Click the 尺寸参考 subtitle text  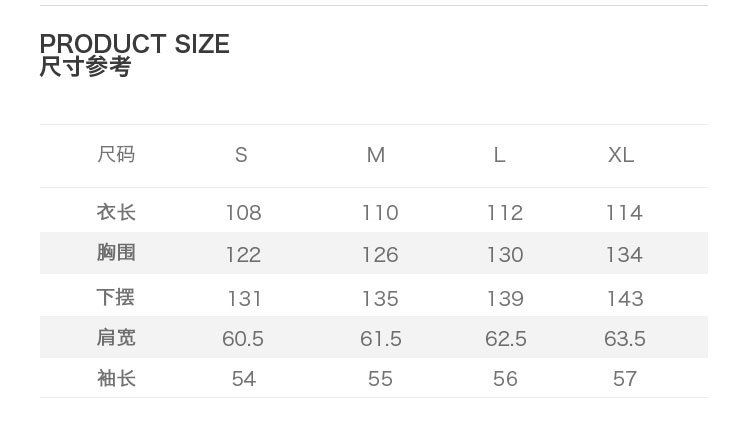click(x=85, y=68)
